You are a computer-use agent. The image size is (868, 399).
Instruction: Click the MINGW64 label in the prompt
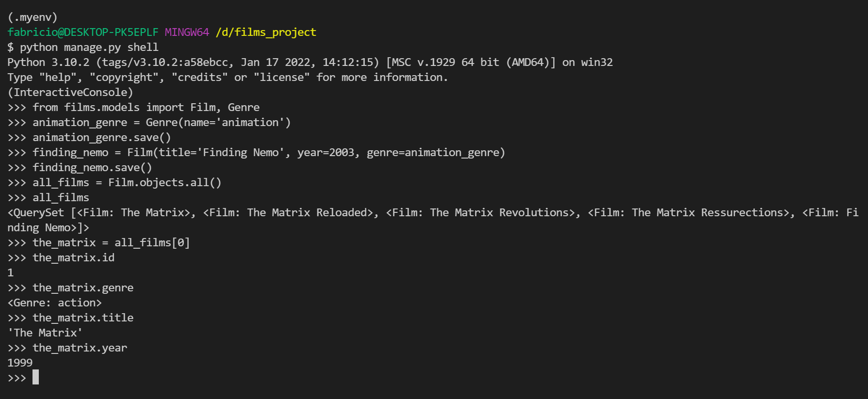(187, 32)
